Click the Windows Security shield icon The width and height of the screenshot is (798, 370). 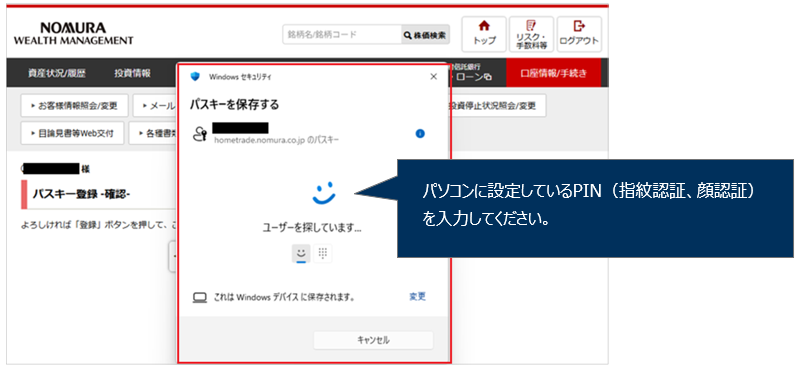pos(195,77)
